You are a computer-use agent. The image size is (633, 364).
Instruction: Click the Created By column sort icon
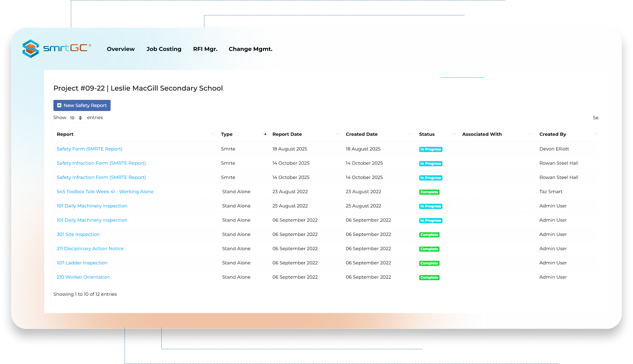595,134
